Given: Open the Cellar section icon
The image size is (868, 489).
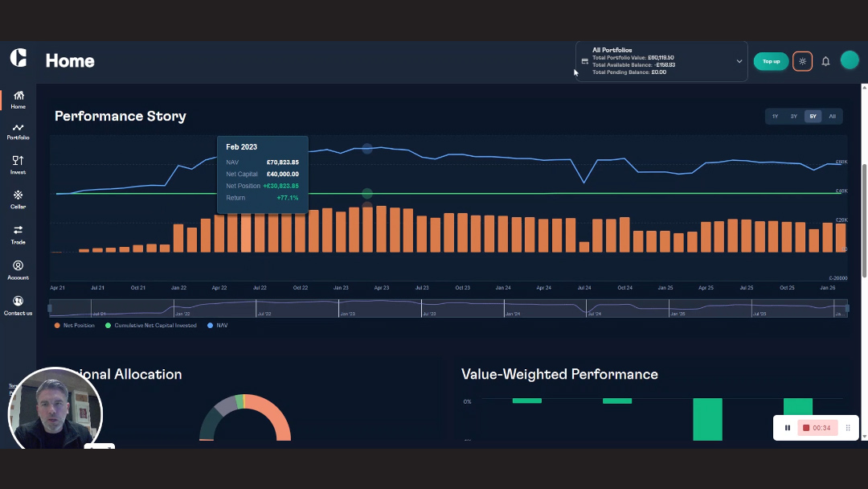Looking at the screenshot, I should pos(18,195).
